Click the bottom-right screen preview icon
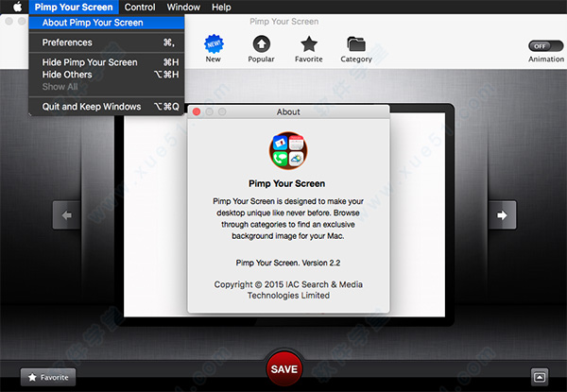567x392 pixels. [x=540, y=377]
